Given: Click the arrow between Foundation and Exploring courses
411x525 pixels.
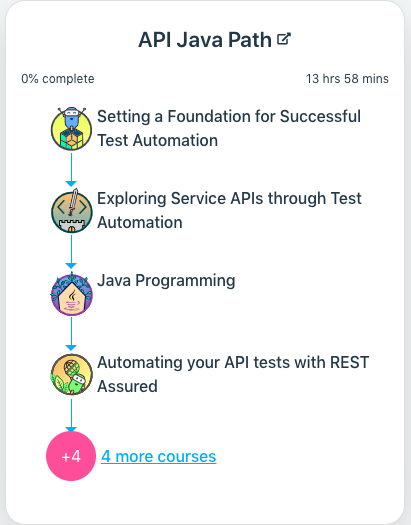Looking at the screenshot, I should (71, 170).
